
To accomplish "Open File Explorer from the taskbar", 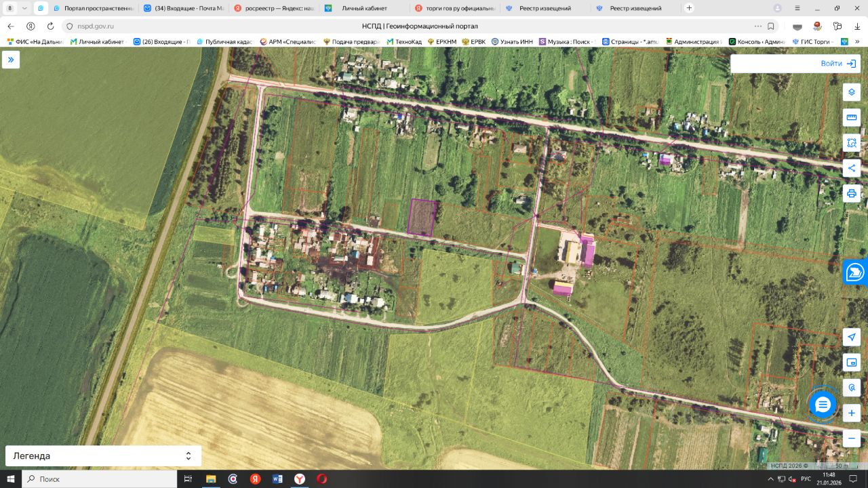I will click(210, 479).
